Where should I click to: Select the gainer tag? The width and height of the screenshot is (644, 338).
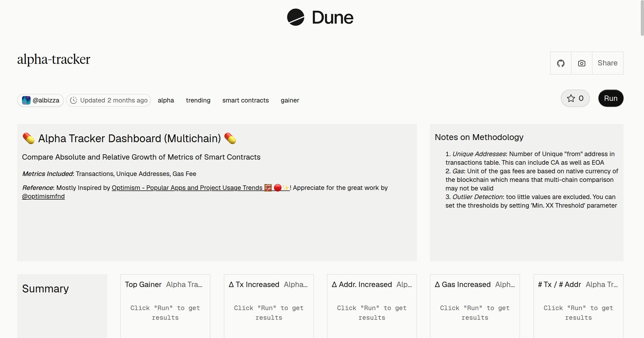pyautogui.click(x=290, y=100)
